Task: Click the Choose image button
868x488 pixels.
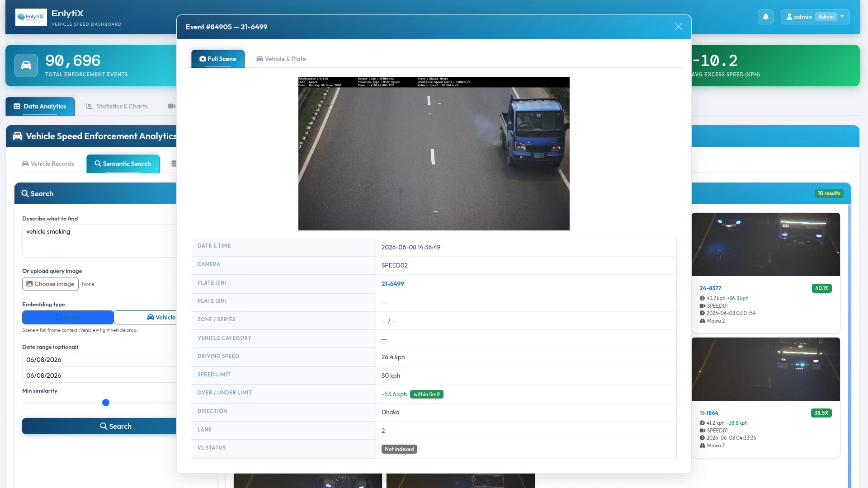Action: coord(50,284)
